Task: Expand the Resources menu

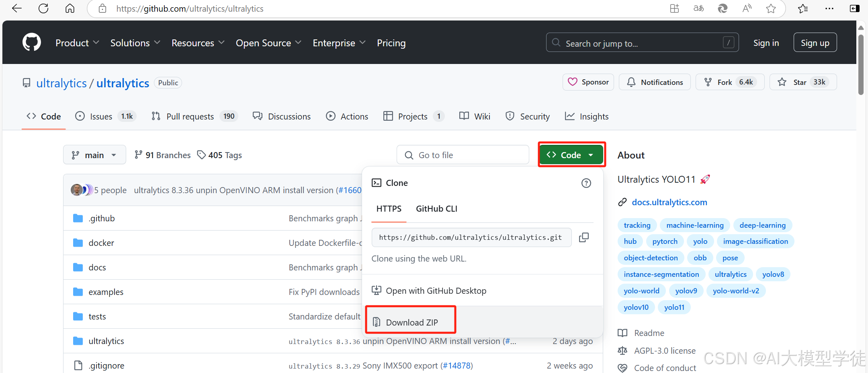Action: 198,43
